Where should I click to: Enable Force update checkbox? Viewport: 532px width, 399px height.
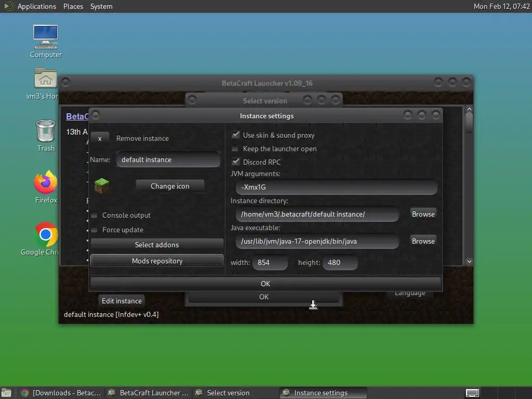pos(95,230)
